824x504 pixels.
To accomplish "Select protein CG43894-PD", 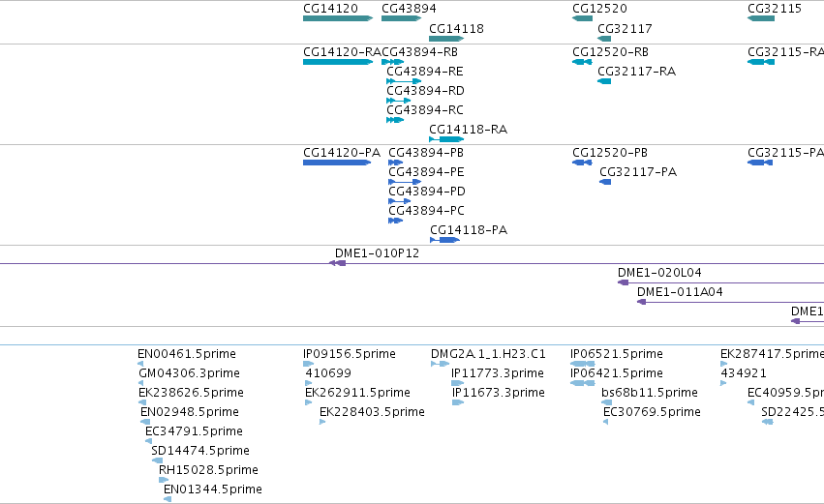I will 399,201.
